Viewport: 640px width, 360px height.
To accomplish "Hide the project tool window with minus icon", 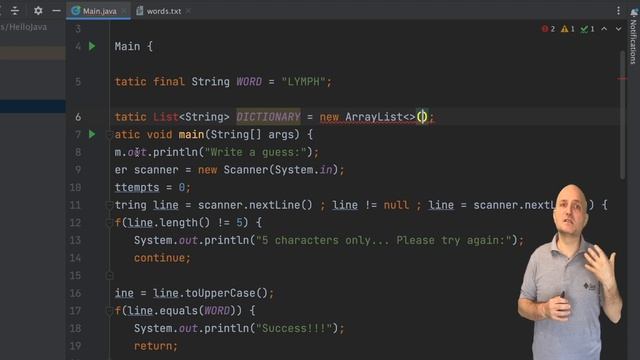I will tap(56, 11).
